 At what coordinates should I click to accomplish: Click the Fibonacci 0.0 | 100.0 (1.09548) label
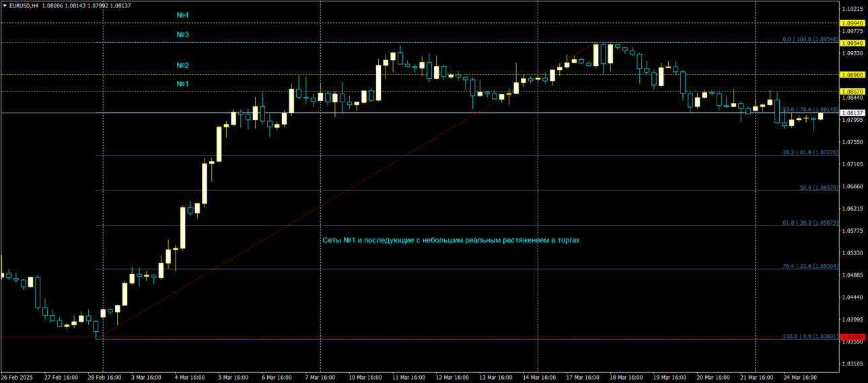click(x=810, y=39)
